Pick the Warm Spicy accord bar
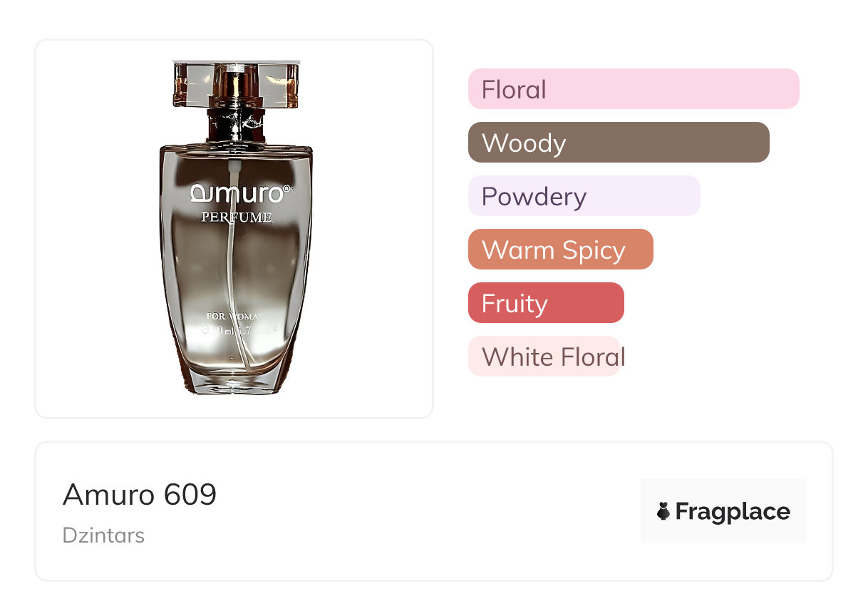The height and width of the screenshot is (616, 868). 560,250
